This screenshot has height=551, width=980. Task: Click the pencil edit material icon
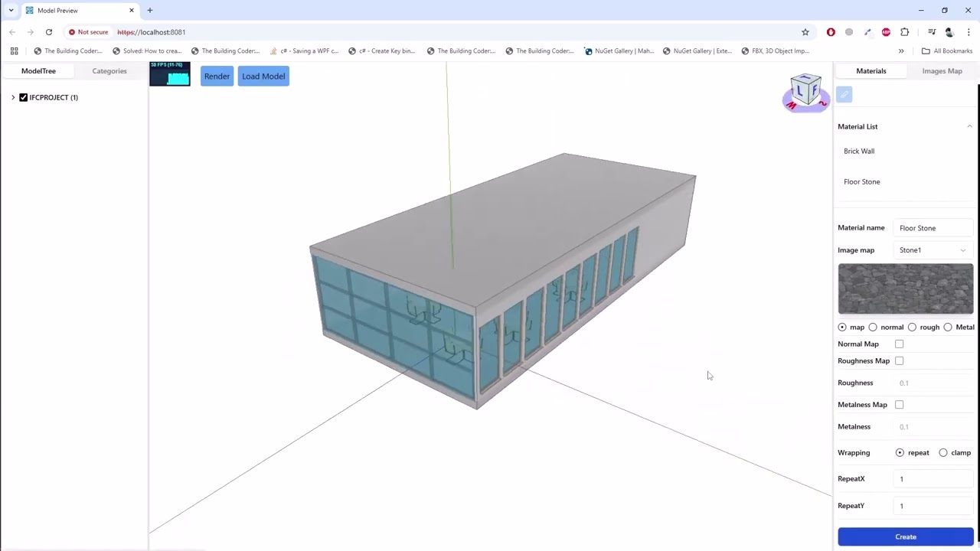click(844, 94)
